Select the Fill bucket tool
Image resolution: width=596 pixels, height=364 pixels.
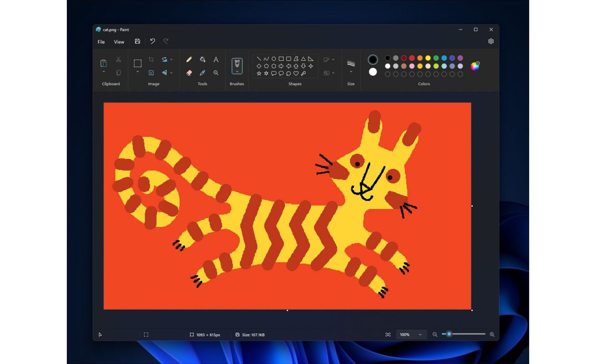[202, 59]
